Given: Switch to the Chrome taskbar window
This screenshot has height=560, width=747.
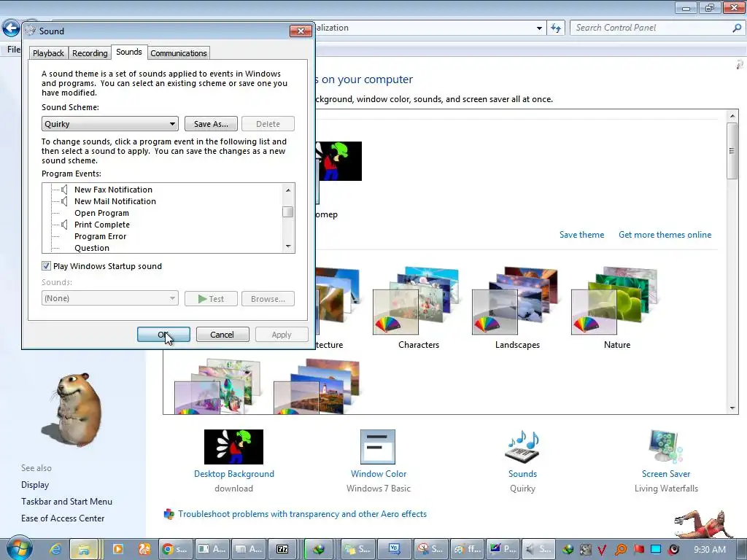Looking at the screenshot, I should pyautogui.click(x=174, y=549).
